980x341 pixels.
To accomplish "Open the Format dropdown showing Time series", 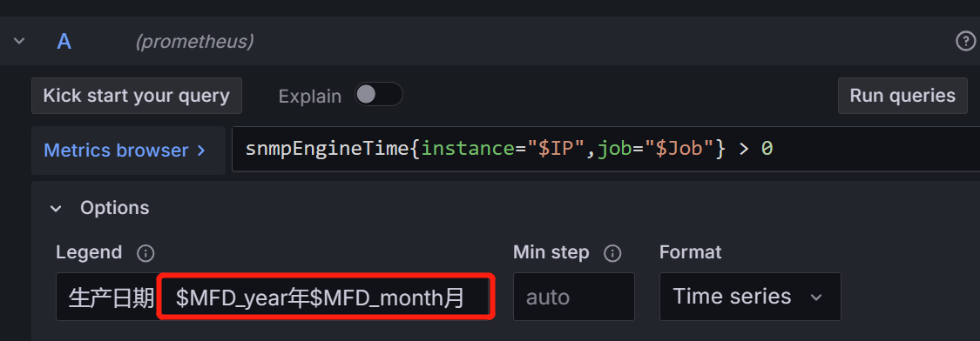I will click(750, 297).
